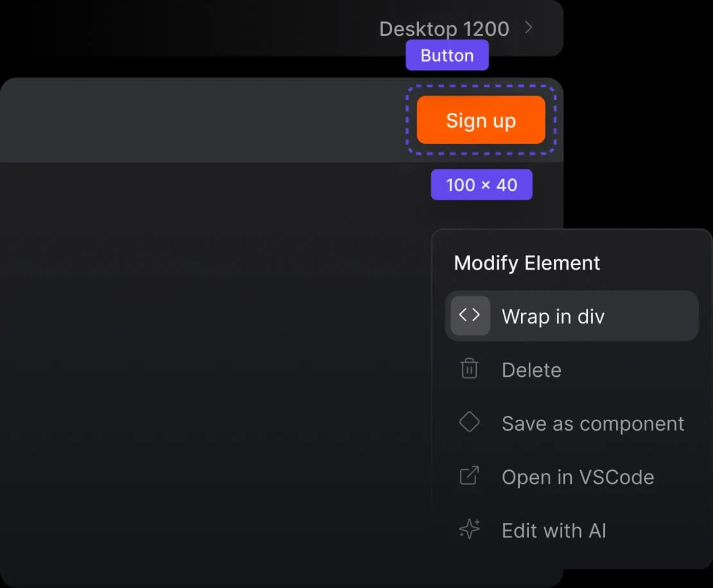Select the Wrap in div menu entry
Screen dimensions: 713x588
coord(553,316)
